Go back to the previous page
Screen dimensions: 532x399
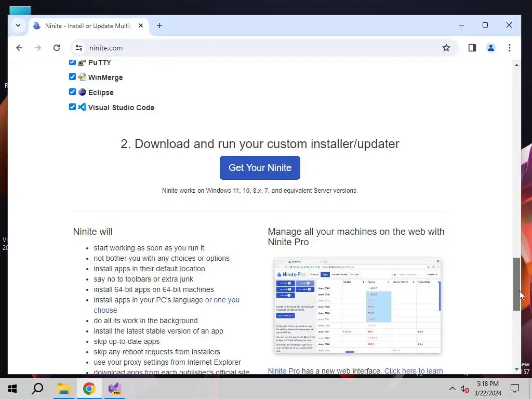19,48
